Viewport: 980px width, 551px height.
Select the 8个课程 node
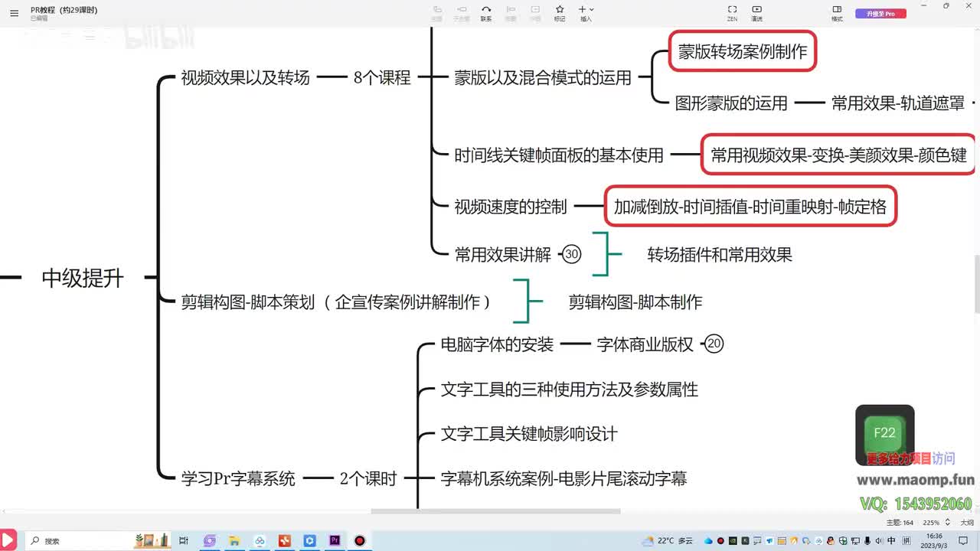tap(382, 77)
